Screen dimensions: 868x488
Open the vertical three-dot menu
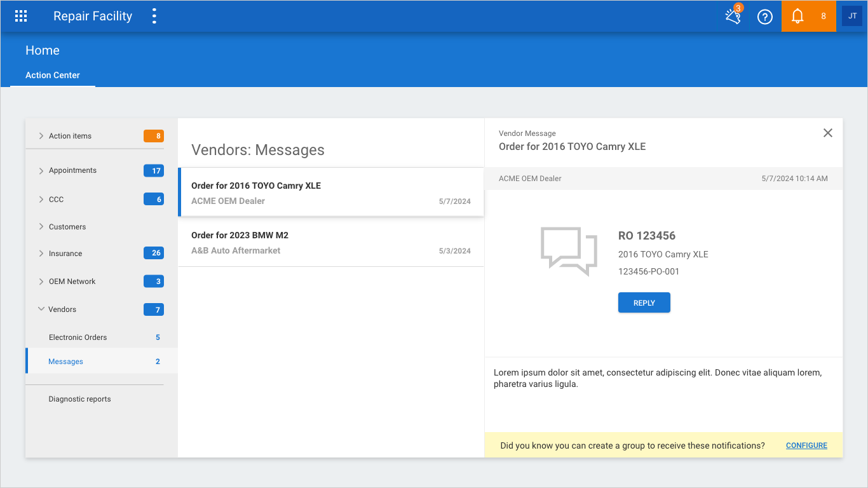pos(154,17)
